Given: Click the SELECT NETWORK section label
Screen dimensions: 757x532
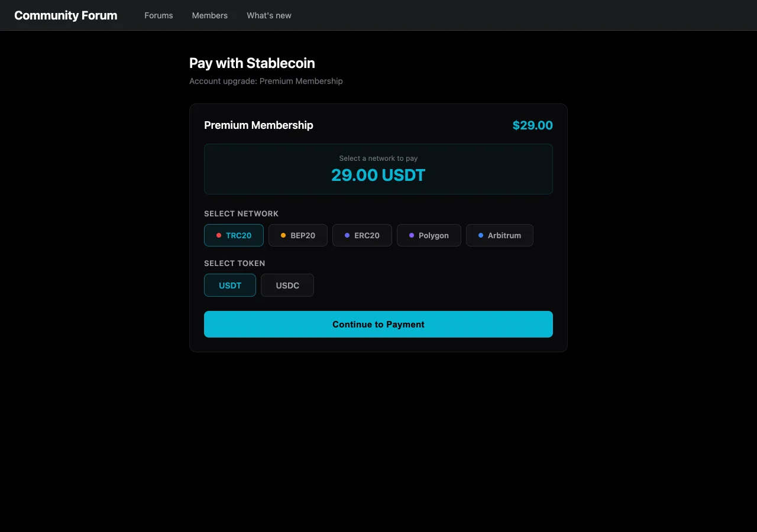Looking at the screenshot, I should point(241,213).
